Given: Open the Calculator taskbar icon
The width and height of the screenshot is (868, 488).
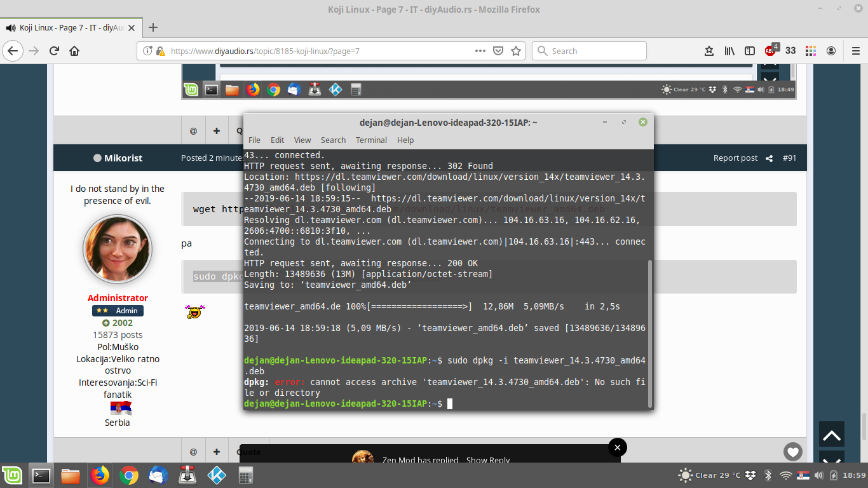Looking at the screenshot, I should (x=246, y=475).
